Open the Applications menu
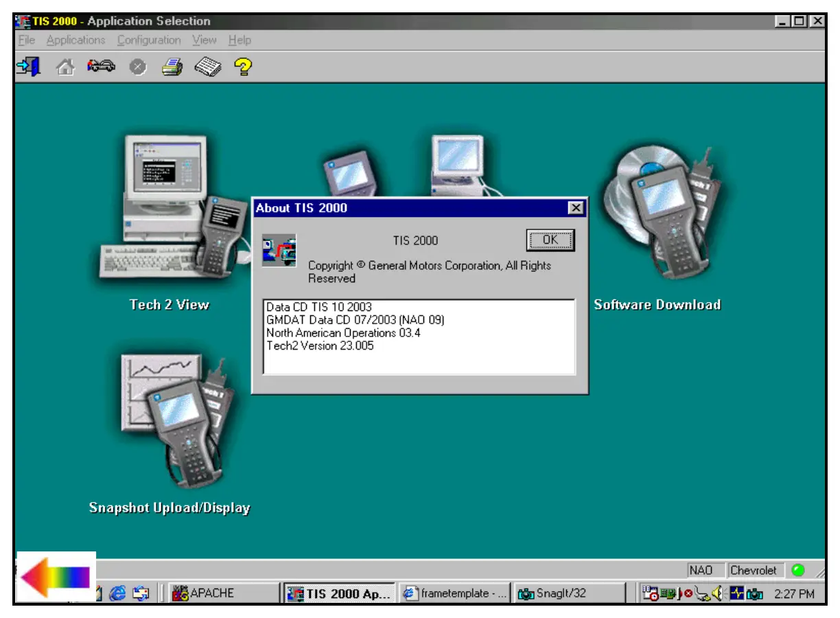 pyautogui.click(x=76, y=41)
